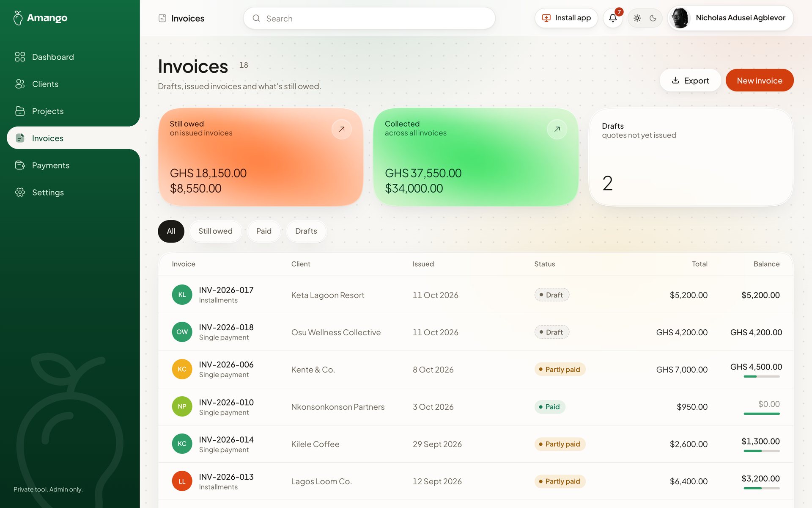Open the Still owed card arrow

(342, 129)
